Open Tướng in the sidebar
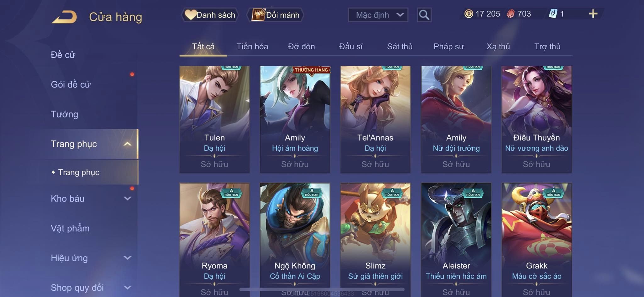The width and height of the screenshot is (644, 297). (64, 114)
